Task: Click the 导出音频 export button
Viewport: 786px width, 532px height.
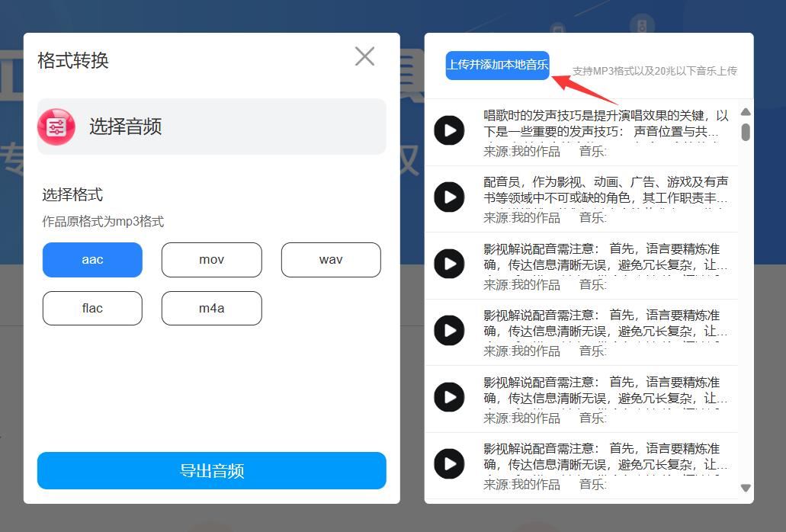Action: [211, 471]
